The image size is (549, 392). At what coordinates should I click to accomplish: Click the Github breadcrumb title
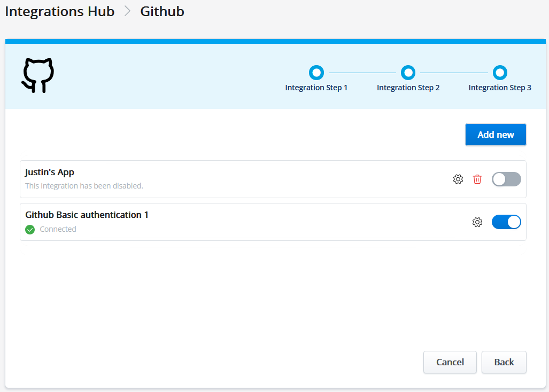pos(162,12)
